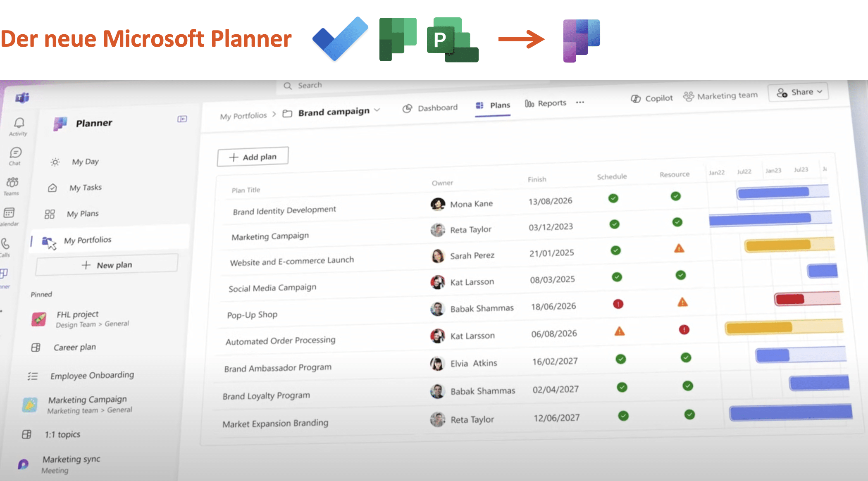The height and width of the screenshot is (481, 868).
Task: Click finish date 13/08/2026
Action: pyautogui.click(x=551, y=201)
